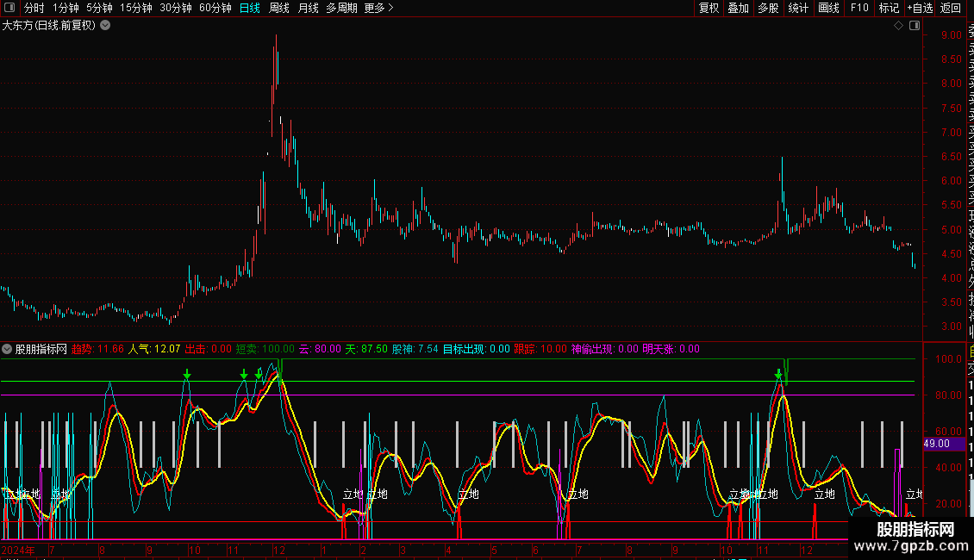This screenshot has height=560, width=974.
Task: Add stock with +自选 button
Action: (x=919, y=8)
